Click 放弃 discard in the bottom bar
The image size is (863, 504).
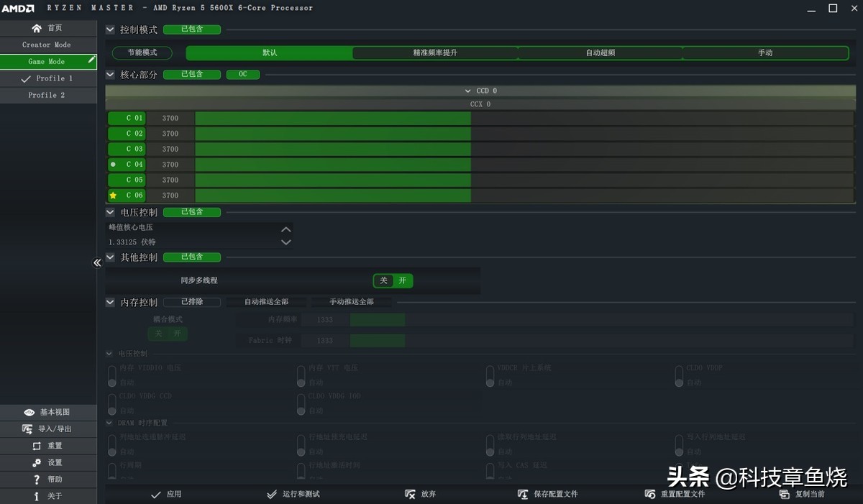(x=421, y=494)
